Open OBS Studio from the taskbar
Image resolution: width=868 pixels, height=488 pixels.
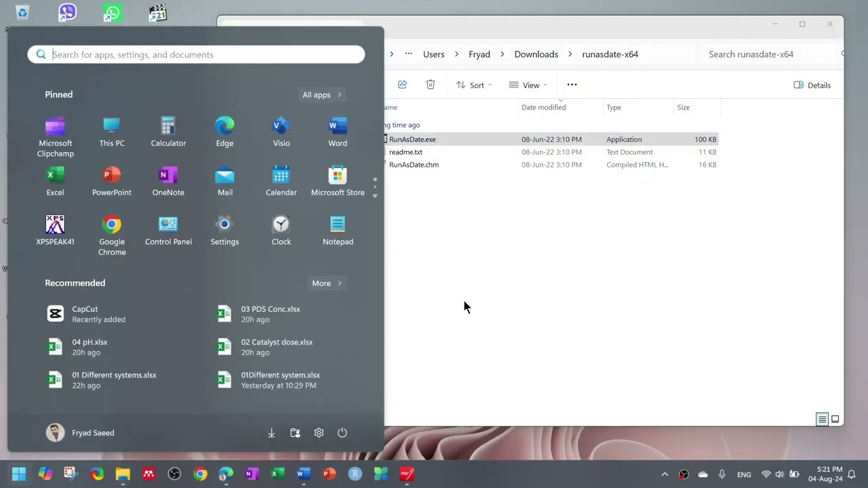174,474
